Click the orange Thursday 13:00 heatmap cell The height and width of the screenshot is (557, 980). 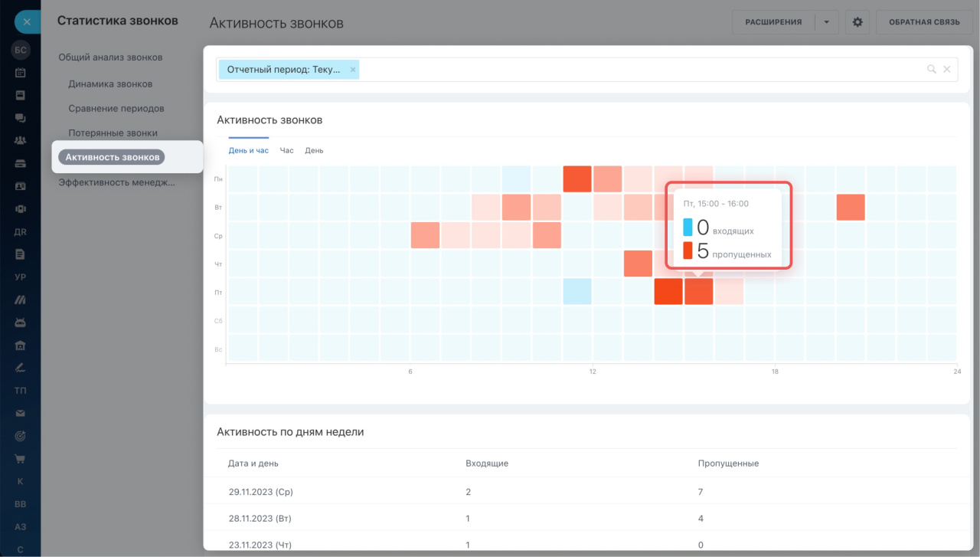[638, 264]
